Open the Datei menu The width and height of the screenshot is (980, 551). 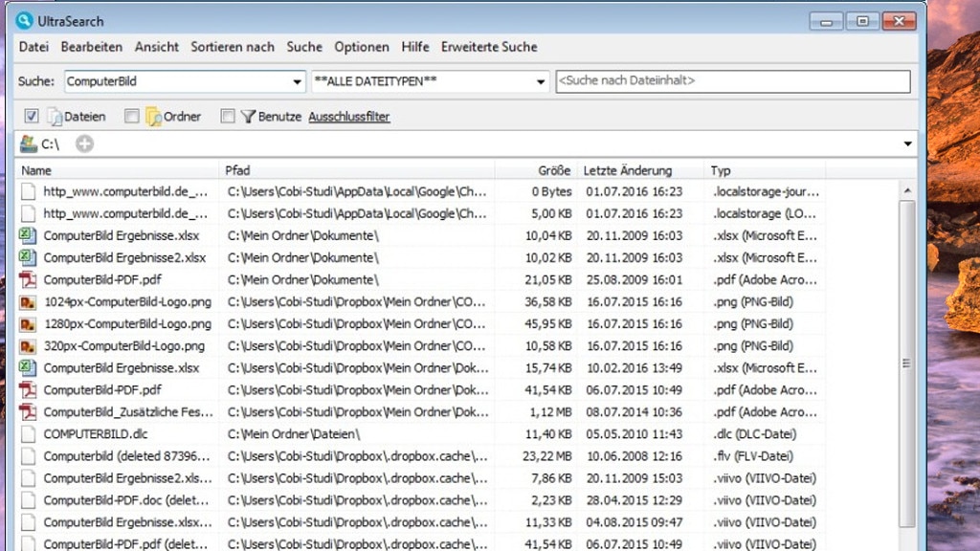(33, 47)
